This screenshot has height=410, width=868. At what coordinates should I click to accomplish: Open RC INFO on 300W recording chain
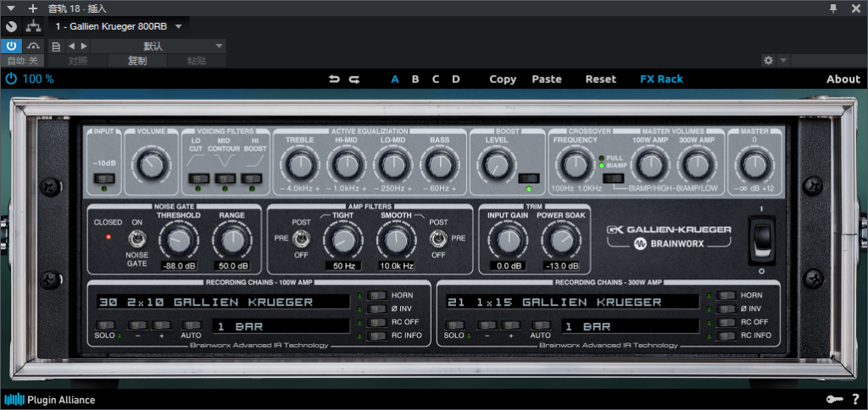pyautogui.click(x=726, y=335)
